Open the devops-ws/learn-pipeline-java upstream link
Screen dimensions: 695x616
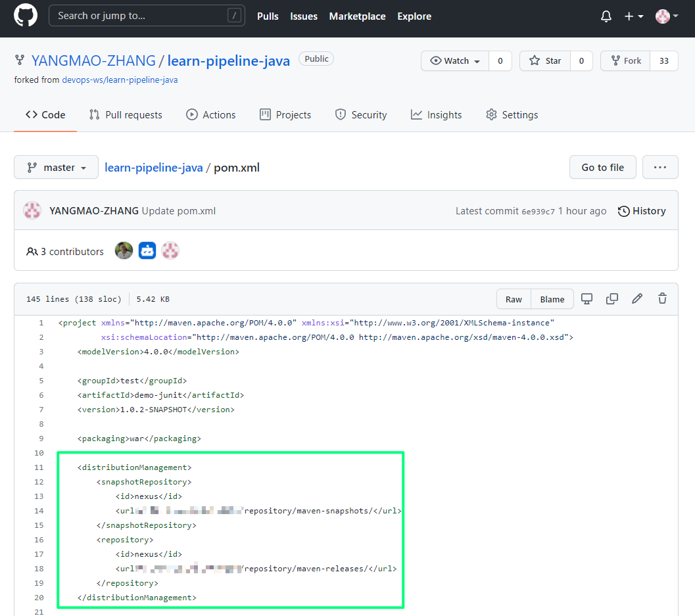120,80
